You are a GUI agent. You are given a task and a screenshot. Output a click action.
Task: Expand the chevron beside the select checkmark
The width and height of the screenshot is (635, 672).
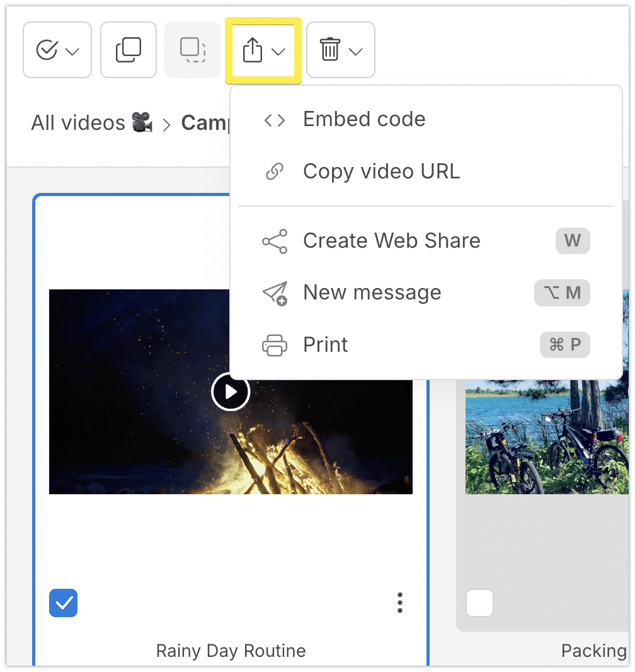[72, 51]
